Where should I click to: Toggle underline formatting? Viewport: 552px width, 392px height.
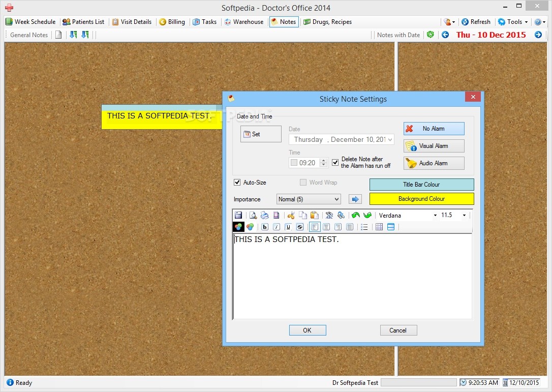point(288,227)
